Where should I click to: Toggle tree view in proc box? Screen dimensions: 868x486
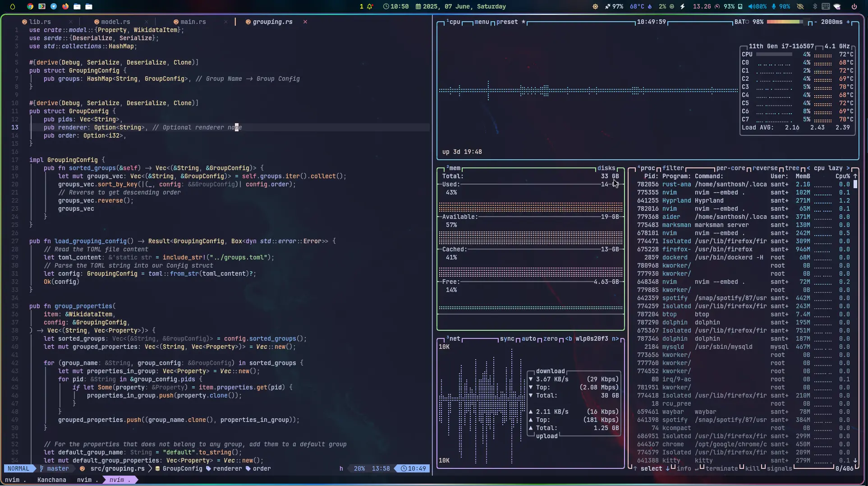[792, 168]
